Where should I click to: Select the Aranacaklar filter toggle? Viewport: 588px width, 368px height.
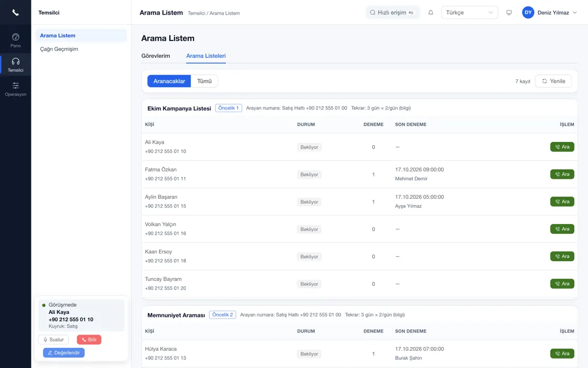[169, 81]
